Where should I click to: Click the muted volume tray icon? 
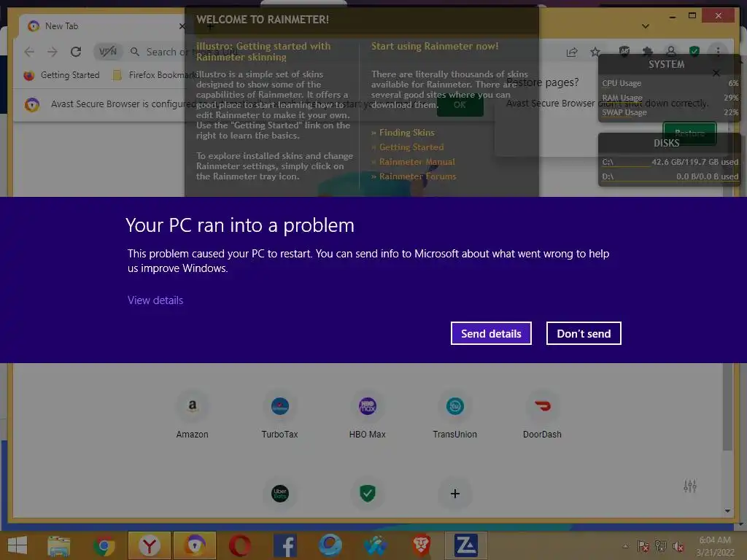pos(678,547)
